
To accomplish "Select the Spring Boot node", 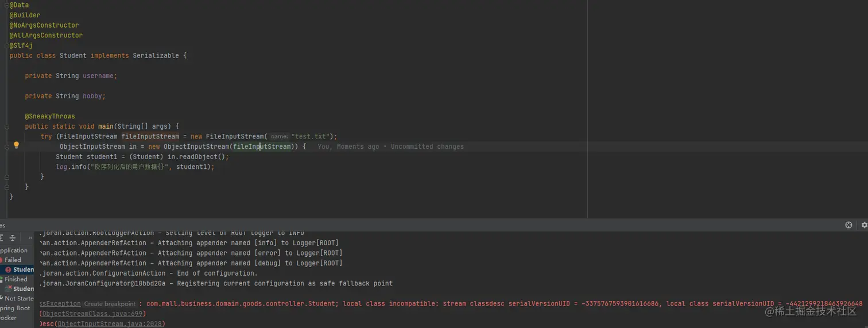I will (x=15, y=308).
